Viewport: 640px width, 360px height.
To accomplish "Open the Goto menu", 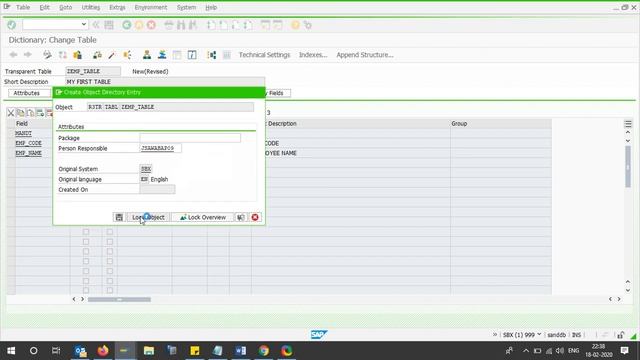I will tap(65, 7).
